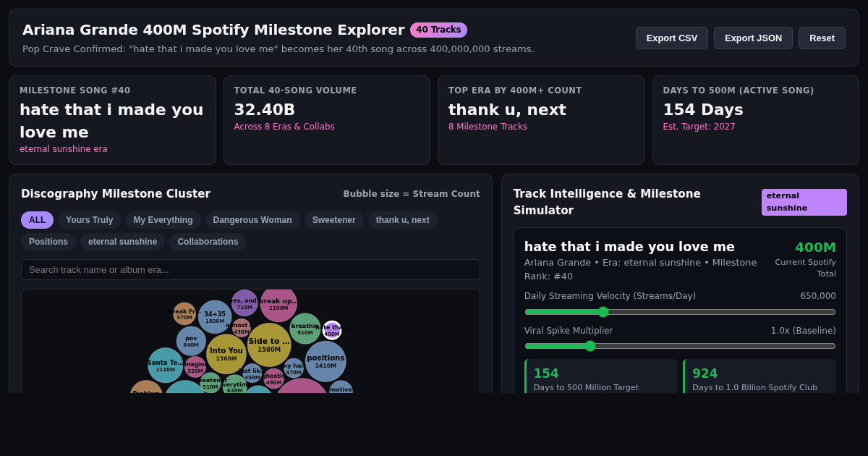Select the sweetener 510M bubble
The width and height of the screenshot is (868, 456).
click(x=210, y=383)
